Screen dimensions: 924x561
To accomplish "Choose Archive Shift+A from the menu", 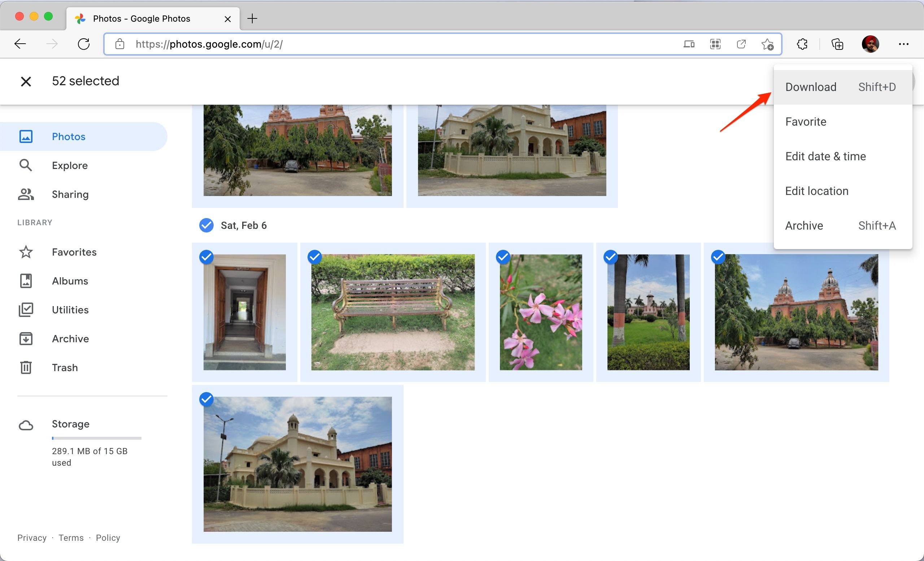I will tap(803, 225).
